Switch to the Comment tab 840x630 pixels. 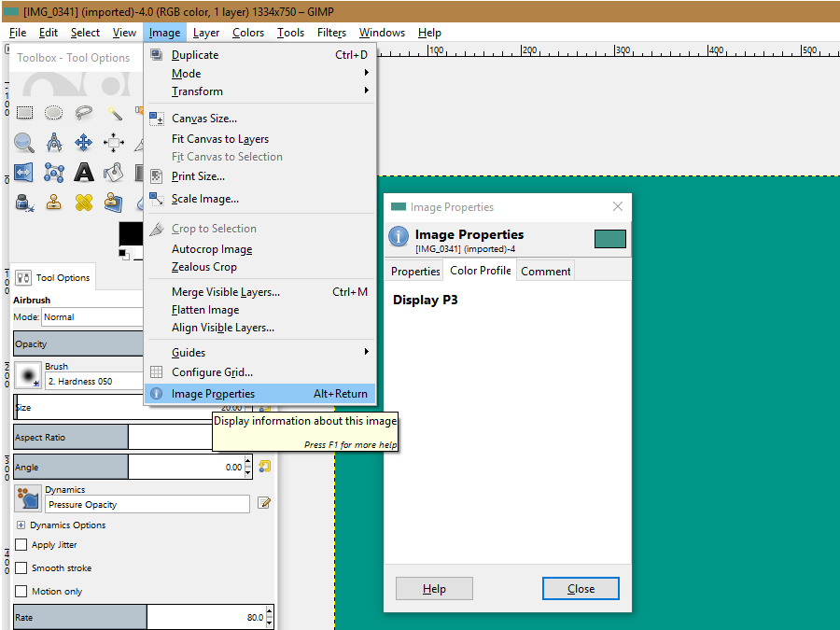click(545, 271)
